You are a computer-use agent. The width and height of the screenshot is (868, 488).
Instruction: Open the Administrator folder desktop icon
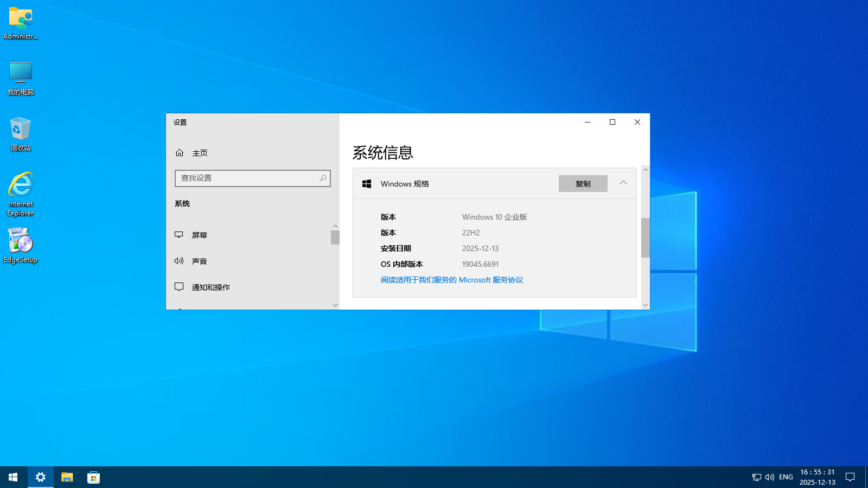click(21, 23)
